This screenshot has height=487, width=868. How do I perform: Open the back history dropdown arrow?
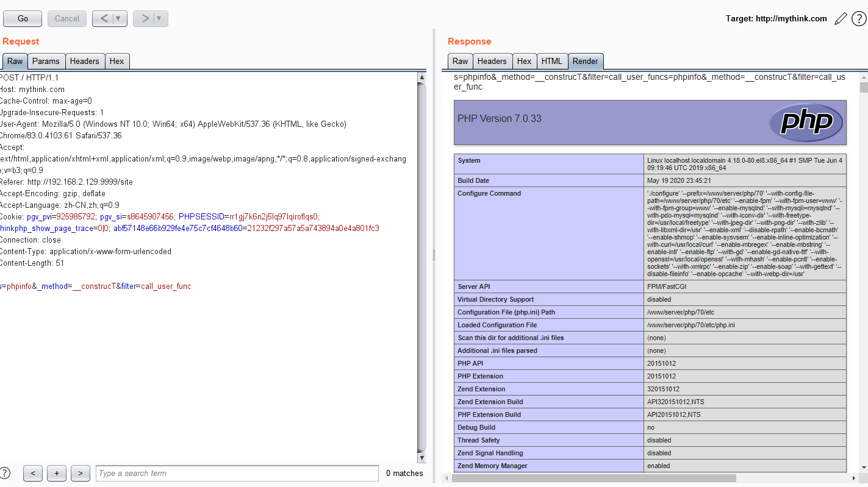[120, 19]
